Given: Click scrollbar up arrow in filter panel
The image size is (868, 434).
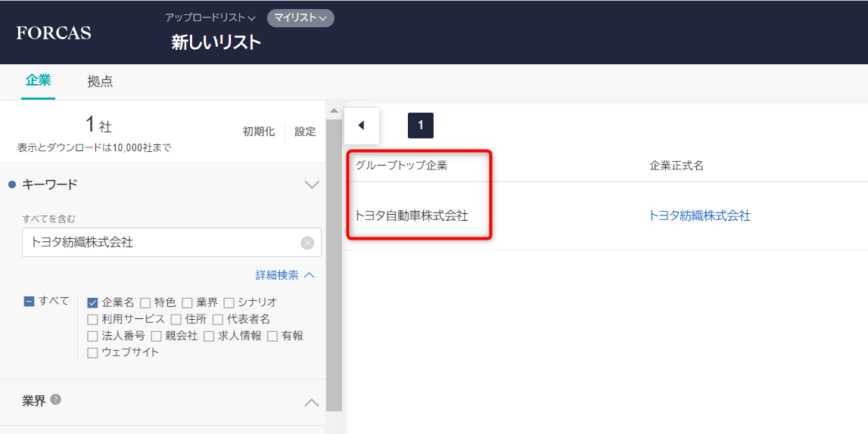Looking at the screenshot, I should point(334,110).
